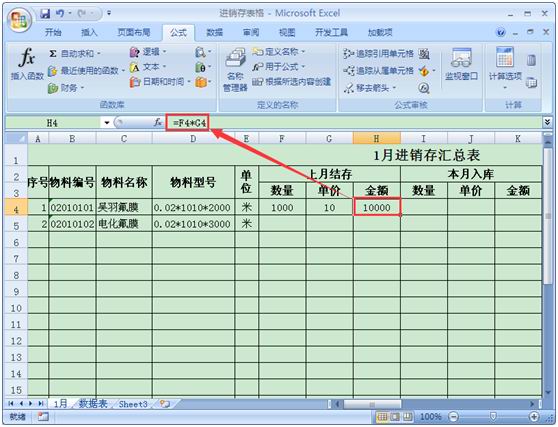Click the AutoSum (自动求和) sigma icon
The image size is (558, 427).
pyautogui.click(x=53, y=54)
